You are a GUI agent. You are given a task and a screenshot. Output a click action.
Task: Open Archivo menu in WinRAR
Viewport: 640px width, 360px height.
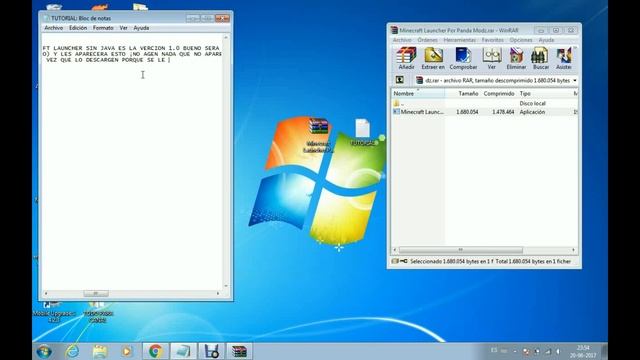click(x=402, y=40)
